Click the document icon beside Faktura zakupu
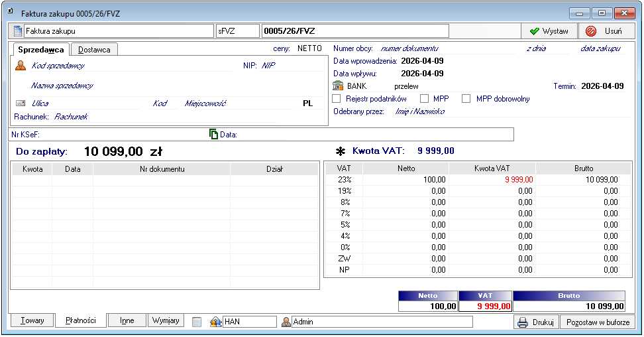The image size is (644, 337). tap(18, 31)
